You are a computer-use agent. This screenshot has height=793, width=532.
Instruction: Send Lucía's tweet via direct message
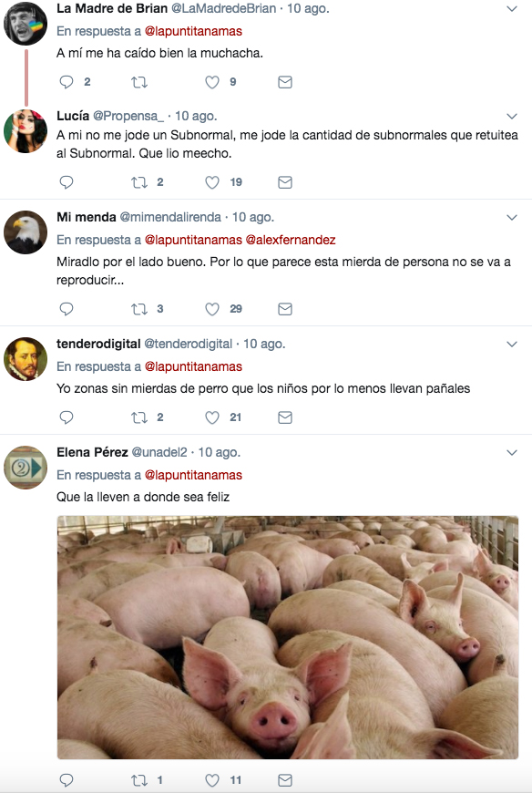[285, 182]
